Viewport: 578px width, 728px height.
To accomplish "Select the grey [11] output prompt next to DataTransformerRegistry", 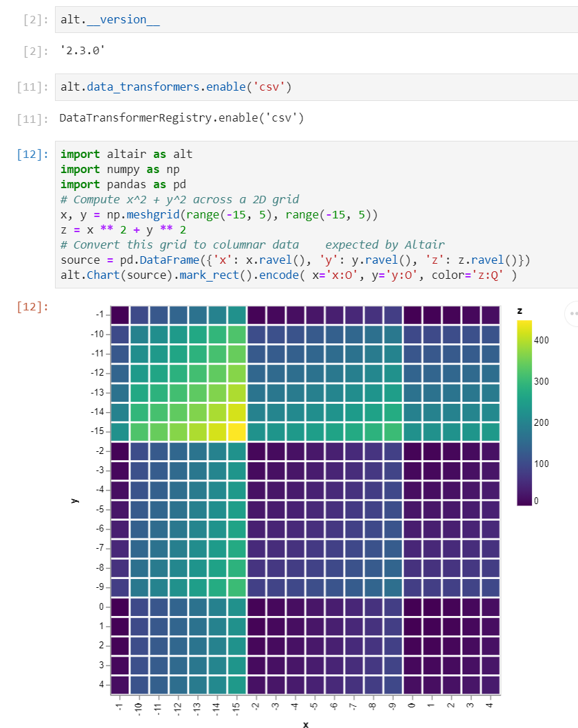I will pos(33,120).
